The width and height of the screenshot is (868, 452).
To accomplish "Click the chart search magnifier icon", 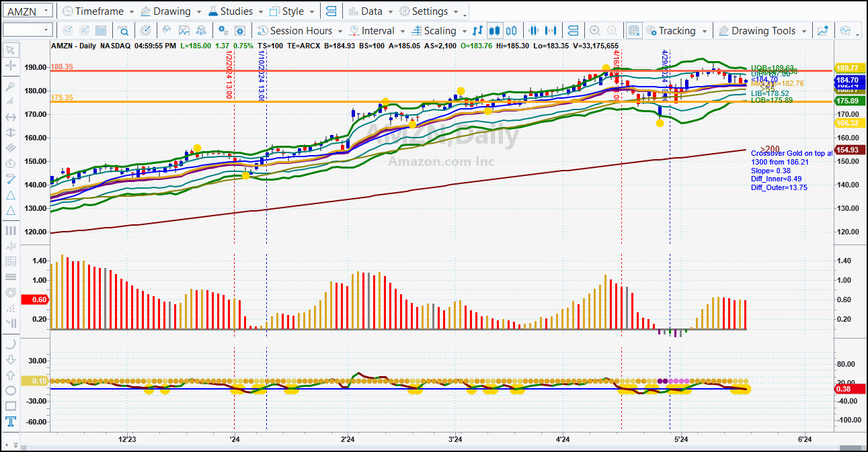I will coord(124,30).
